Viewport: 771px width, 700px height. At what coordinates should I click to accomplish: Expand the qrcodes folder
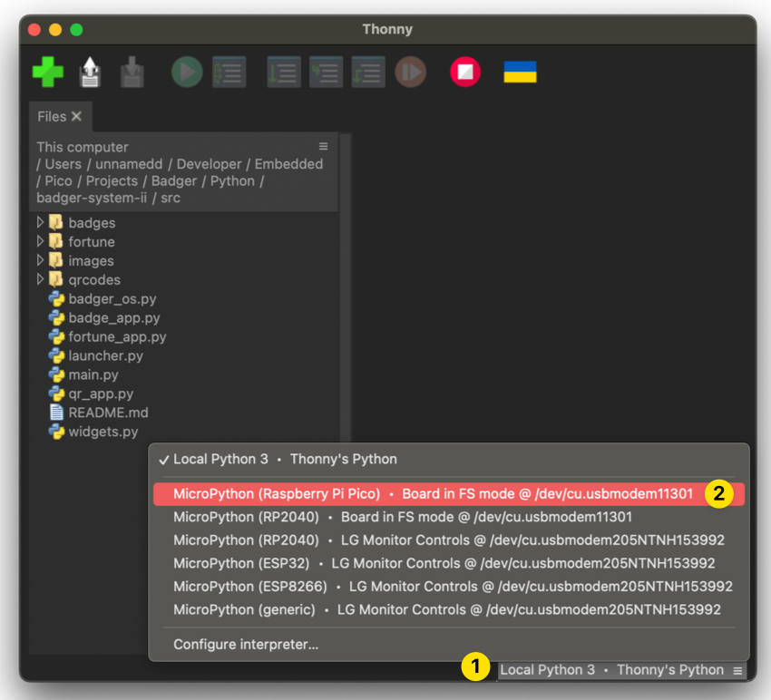click(x=40, y=279)
